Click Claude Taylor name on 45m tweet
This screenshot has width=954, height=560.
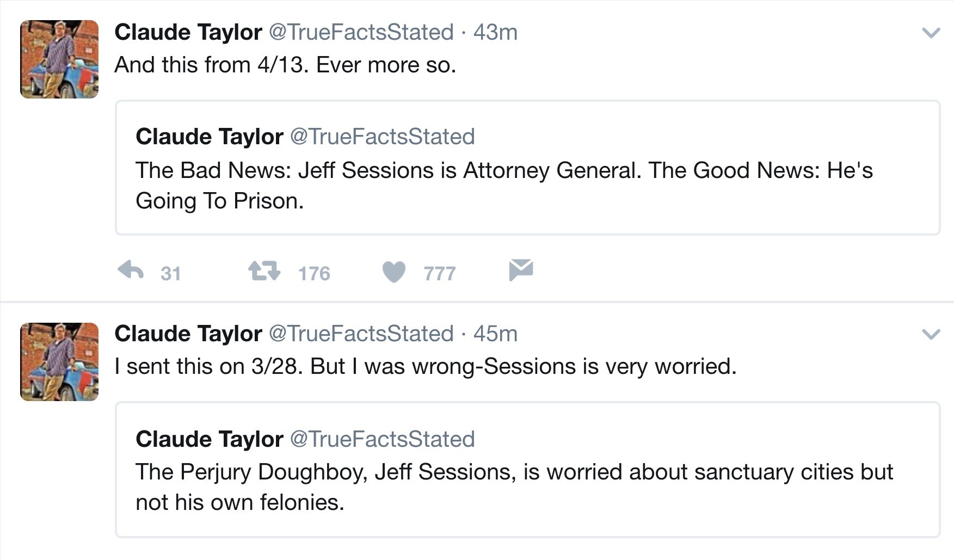[188, 334]
